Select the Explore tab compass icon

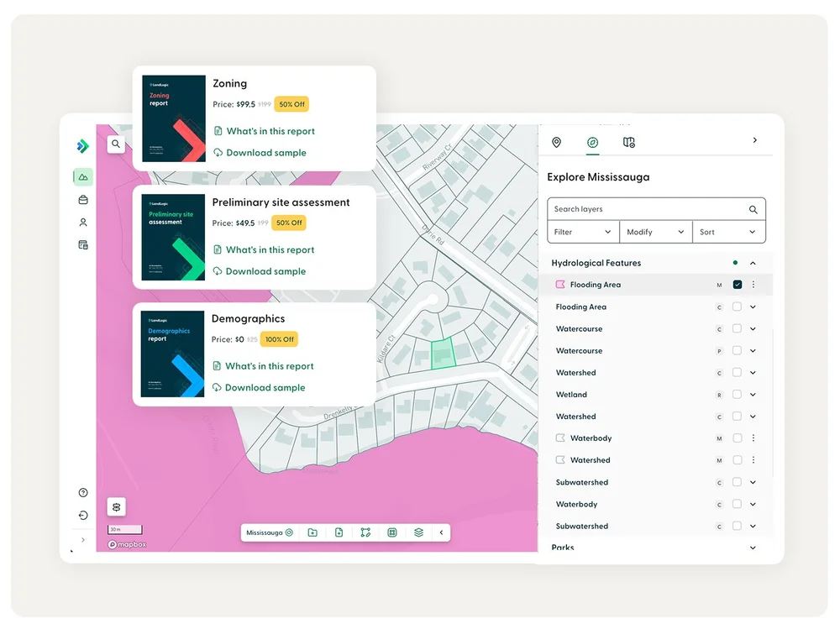click(592, 143)
